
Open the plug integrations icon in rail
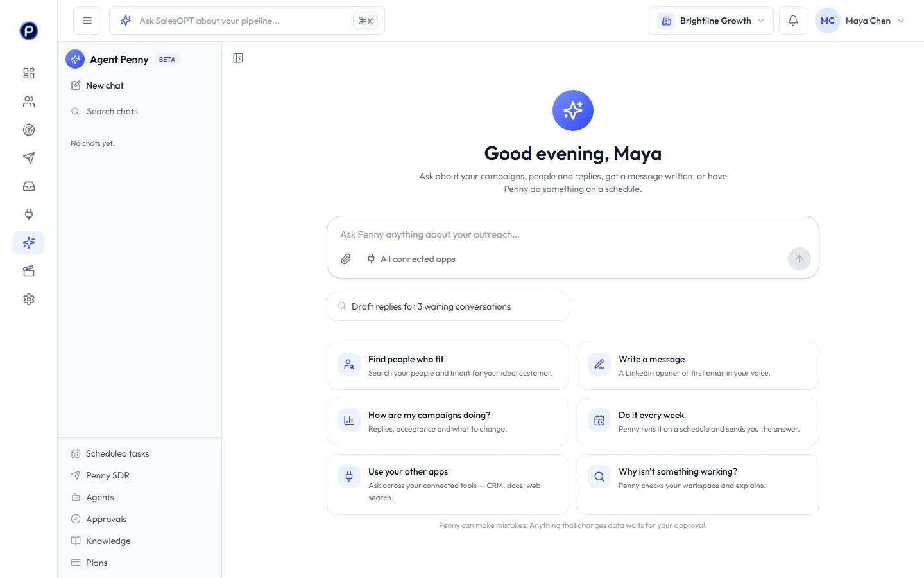[x=29, y=215]
